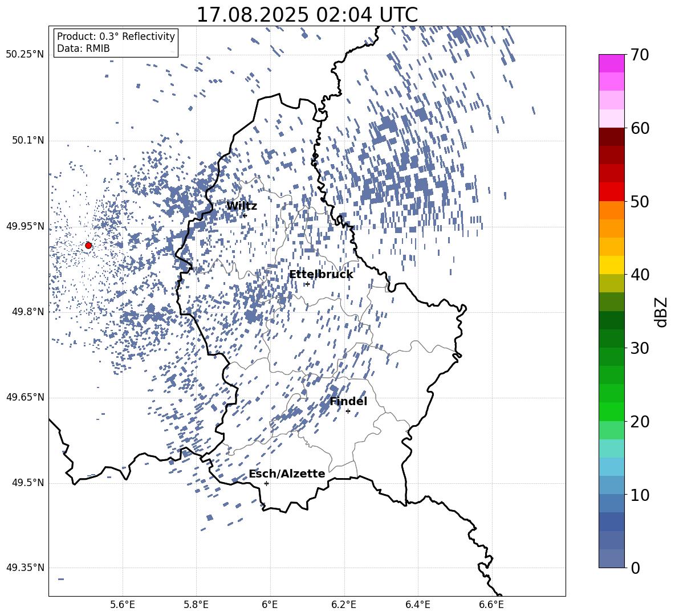Image resolution: width=675 pixels, height=616 pixels.
Task: Click the 6.2°E longitude label
Action: [344, 605]
